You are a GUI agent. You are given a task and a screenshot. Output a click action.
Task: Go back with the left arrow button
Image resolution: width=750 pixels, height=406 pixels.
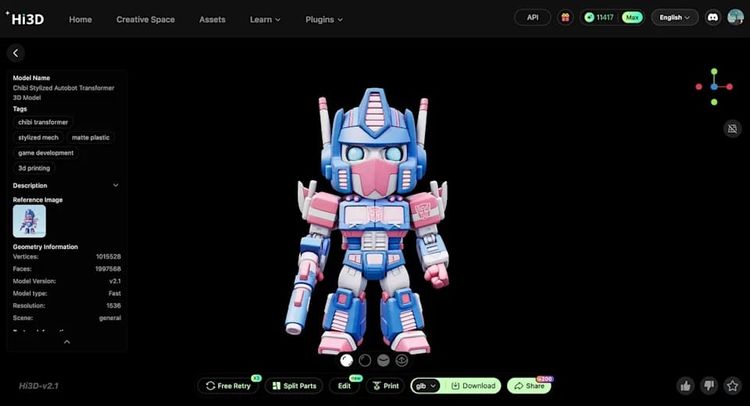pyautogui.click(x=16, y=53)
